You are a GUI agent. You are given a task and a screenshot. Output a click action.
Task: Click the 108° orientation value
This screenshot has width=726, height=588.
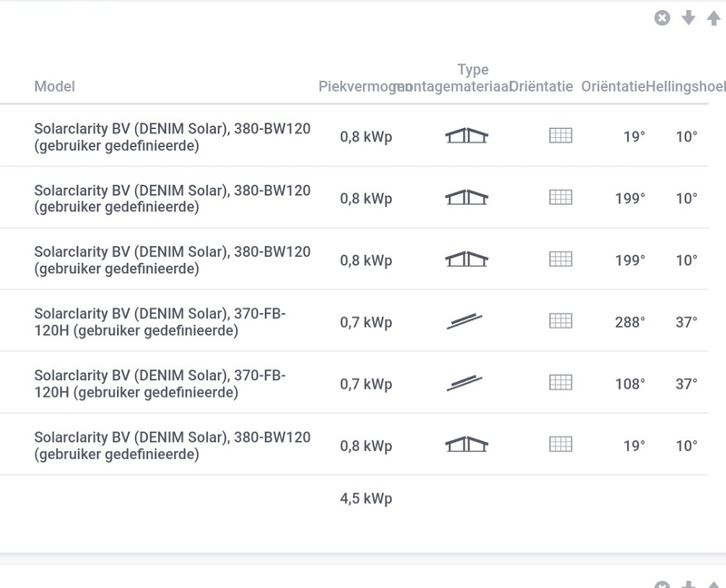[x=630, y=384]
